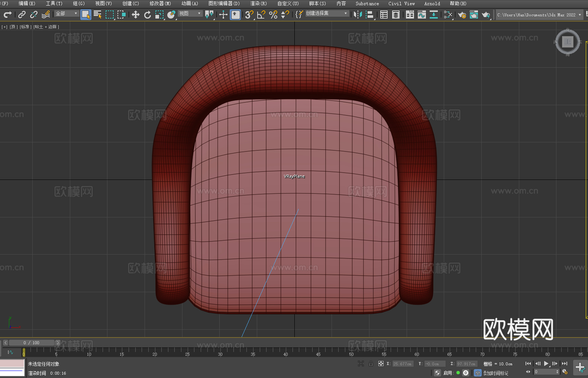This screenshot has height=378, width=588.
Task: Click the pink MAXScript listener swatch
Action: coord(12,364)
